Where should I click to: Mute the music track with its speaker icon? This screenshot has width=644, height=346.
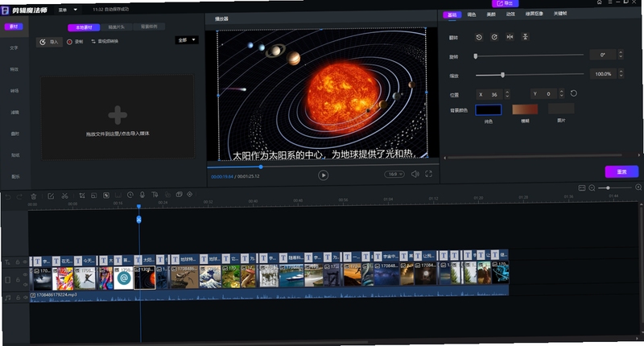[25, 298]
